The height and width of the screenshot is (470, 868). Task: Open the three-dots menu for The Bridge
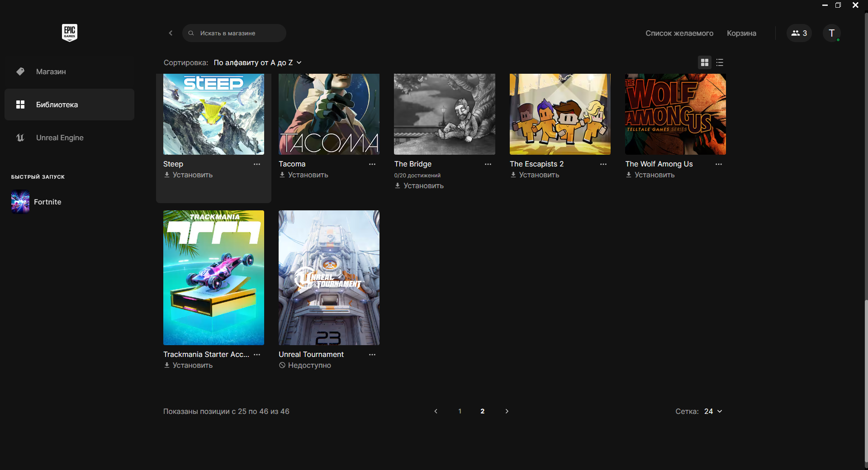[x=488, y=164]
